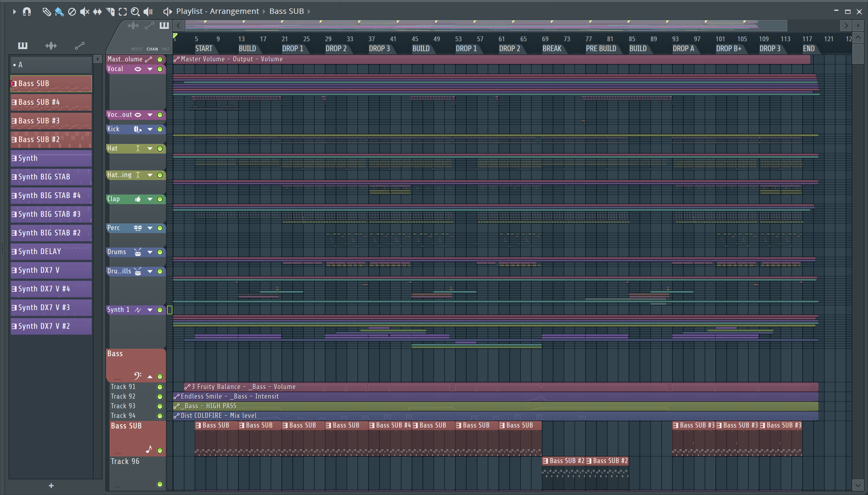Click the Synth 1 track's sawtooth icon
The width and height of the screenshot is (868, 495).
138,310
